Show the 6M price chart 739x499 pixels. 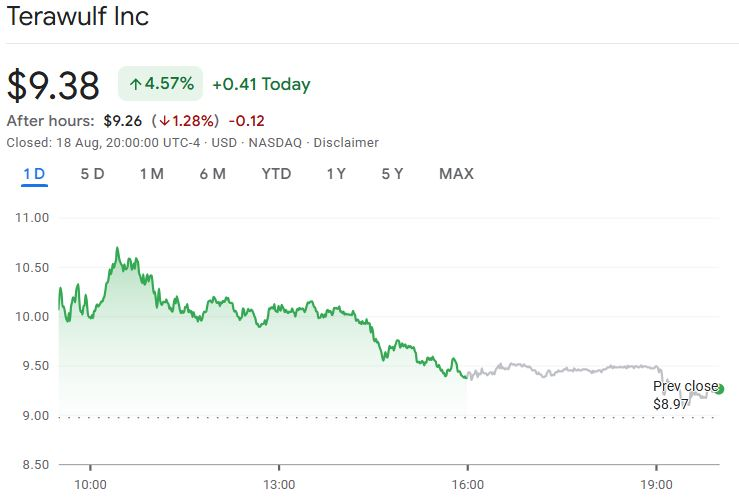212,174
